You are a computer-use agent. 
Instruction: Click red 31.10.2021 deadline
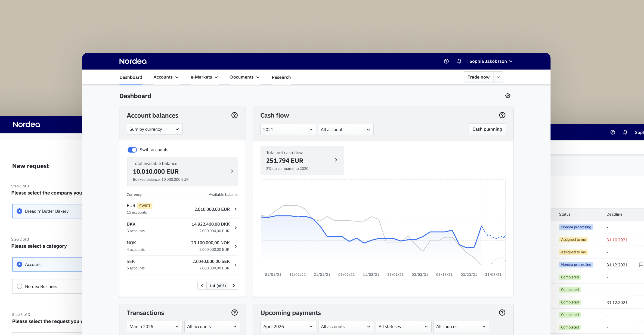click(617, 240)
